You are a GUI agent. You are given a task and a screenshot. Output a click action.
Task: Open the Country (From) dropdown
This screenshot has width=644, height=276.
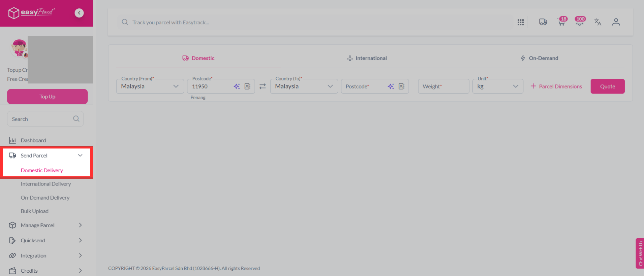(x=150, y=87)
